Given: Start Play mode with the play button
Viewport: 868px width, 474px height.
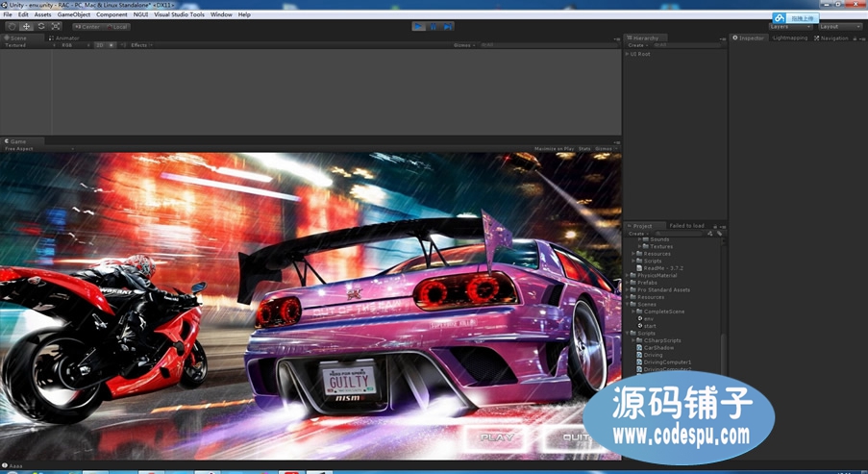Looking at the screenshot, I should click(x=418, y=26).
